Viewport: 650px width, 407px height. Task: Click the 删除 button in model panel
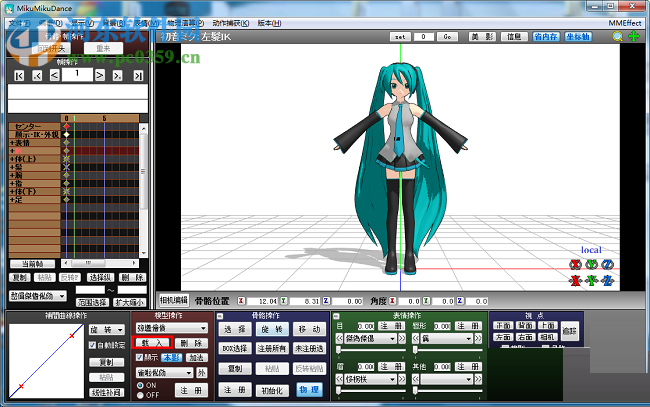[x=191, y=343]
